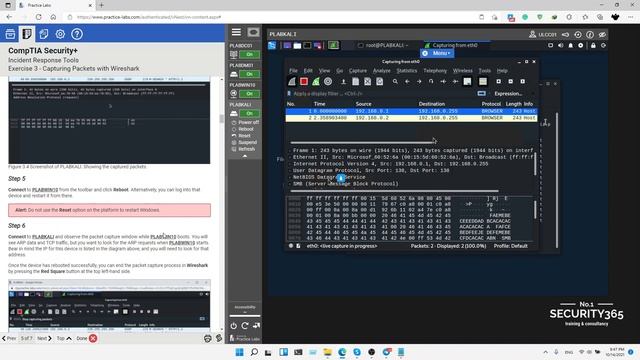640x360 pixels.
Task: Go to Next instruction page
Action: (x=44, y=338)
